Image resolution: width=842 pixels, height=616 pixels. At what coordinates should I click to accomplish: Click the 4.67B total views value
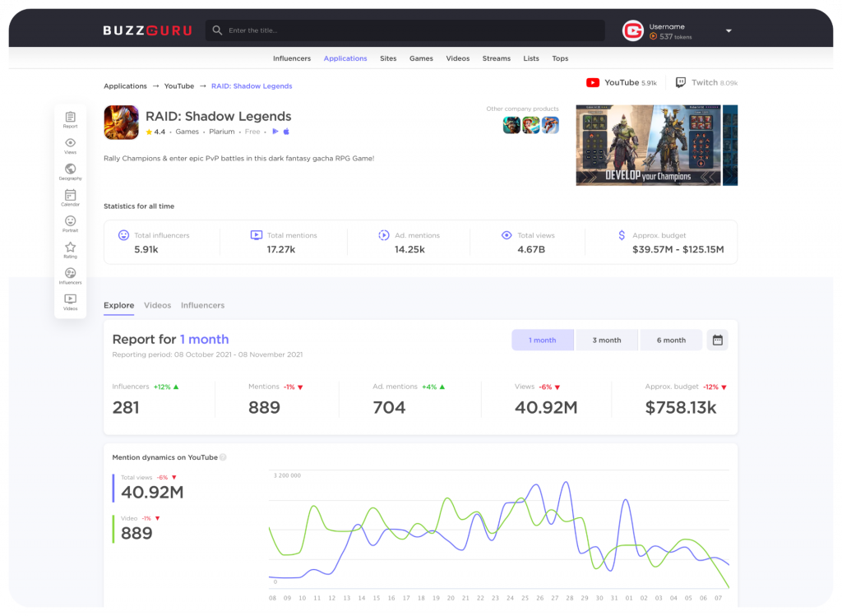pyautogui.click(x=531, y=250)
